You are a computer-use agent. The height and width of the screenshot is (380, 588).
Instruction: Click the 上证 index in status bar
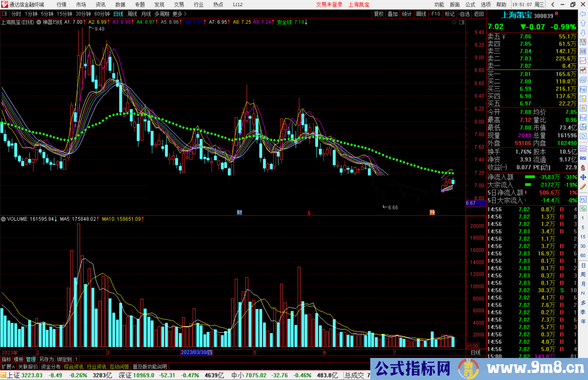(x=13, y=375)
